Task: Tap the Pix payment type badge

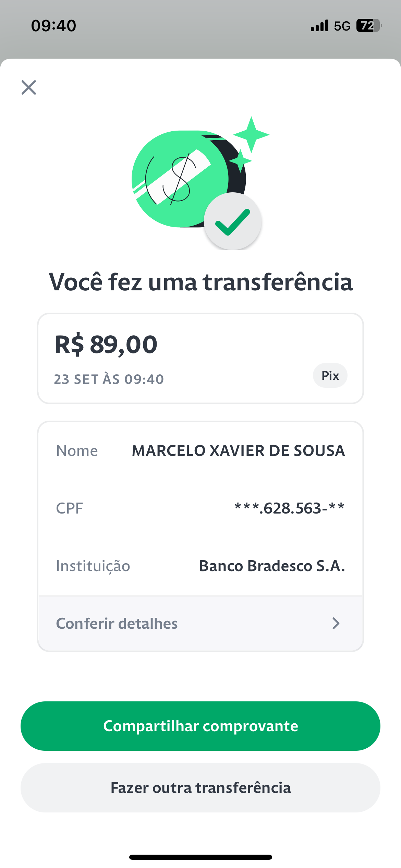Action: coord(330,375)
